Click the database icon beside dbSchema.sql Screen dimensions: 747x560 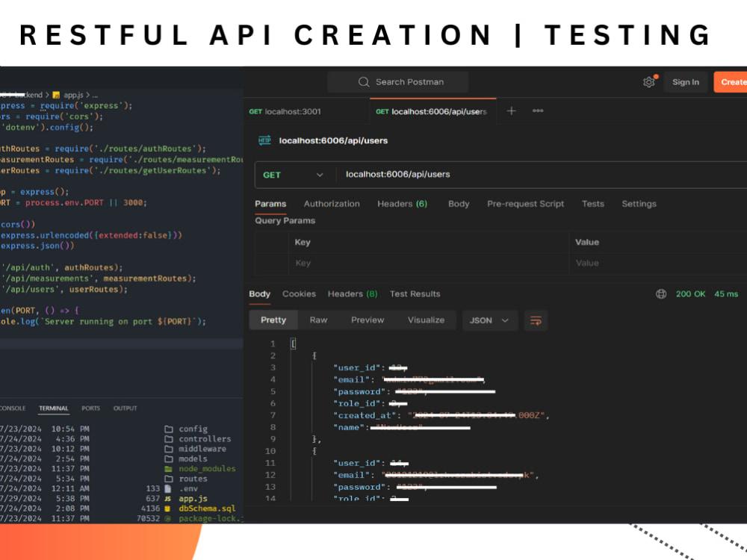pyautogui.click(x=167, y=508)
